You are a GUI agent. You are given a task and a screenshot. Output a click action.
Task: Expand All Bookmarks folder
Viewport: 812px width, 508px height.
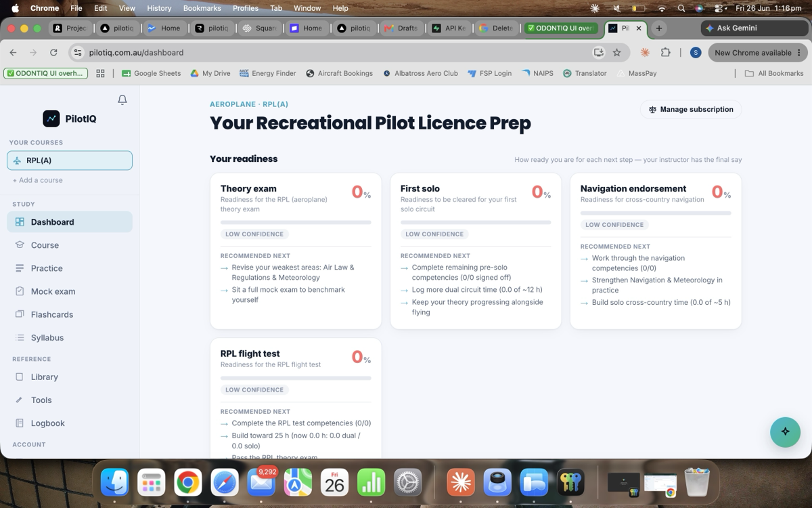pos(774,73)
